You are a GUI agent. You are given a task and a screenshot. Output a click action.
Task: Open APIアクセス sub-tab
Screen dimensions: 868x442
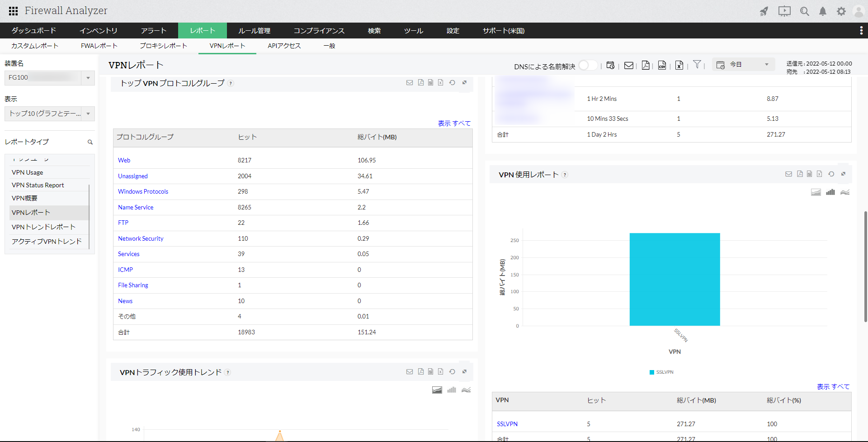point(284,46)
